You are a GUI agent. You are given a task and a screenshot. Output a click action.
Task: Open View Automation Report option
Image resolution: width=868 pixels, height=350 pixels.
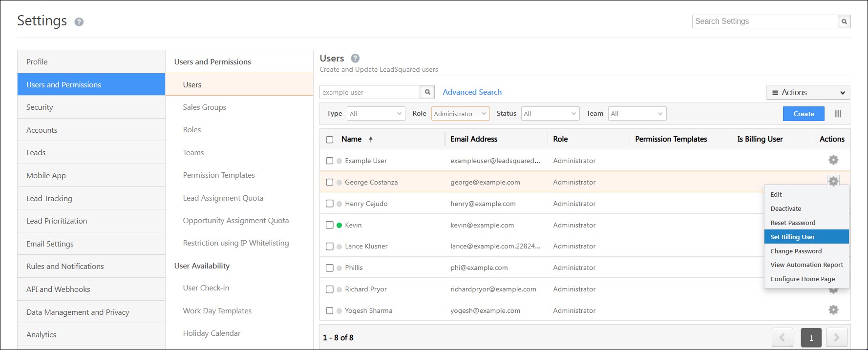806,265
